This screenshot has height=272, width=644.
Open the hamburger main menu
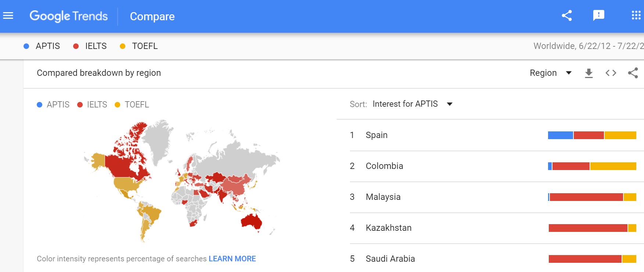tap(8, 16)
